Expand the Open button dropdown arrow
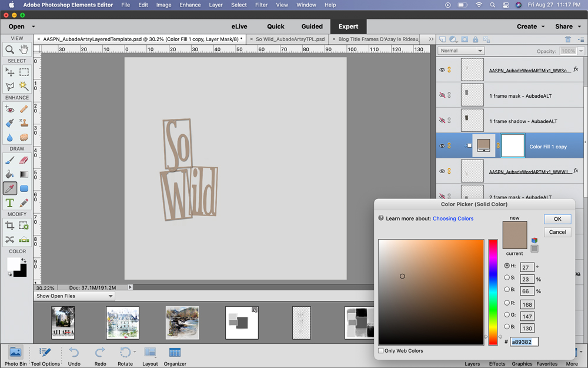Screen dimensions: 588x368 (x=34, y=26)
